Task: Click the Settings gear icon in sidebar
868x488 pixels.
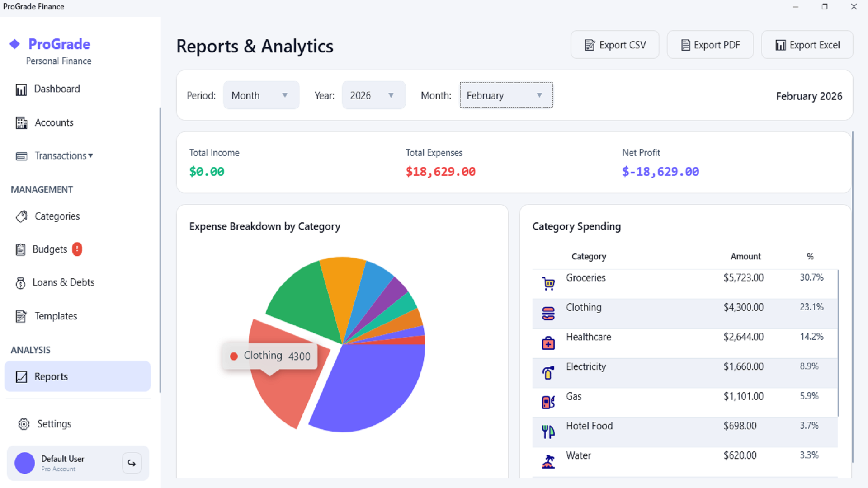Action: click(24, 424)
